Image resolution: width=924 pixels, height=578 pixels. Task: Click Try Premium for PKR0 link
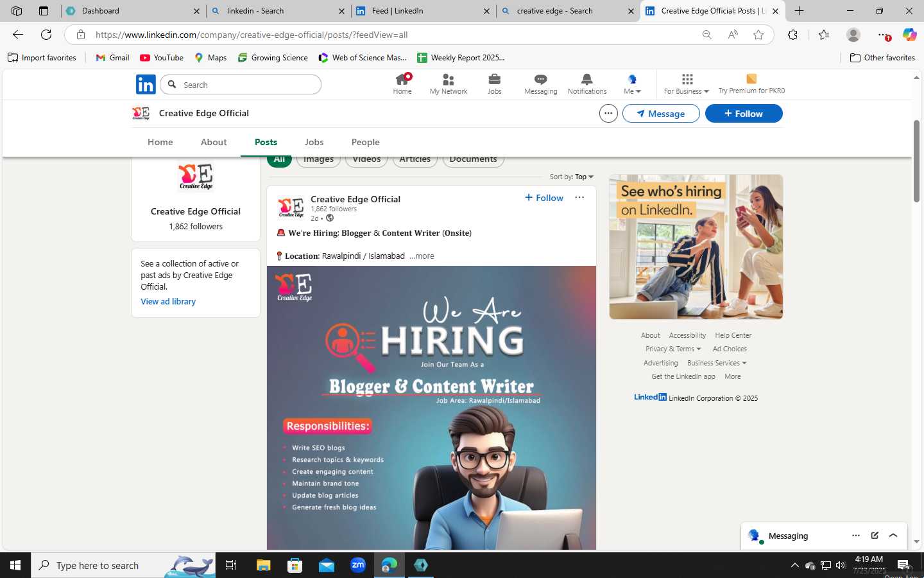[751, 84]
